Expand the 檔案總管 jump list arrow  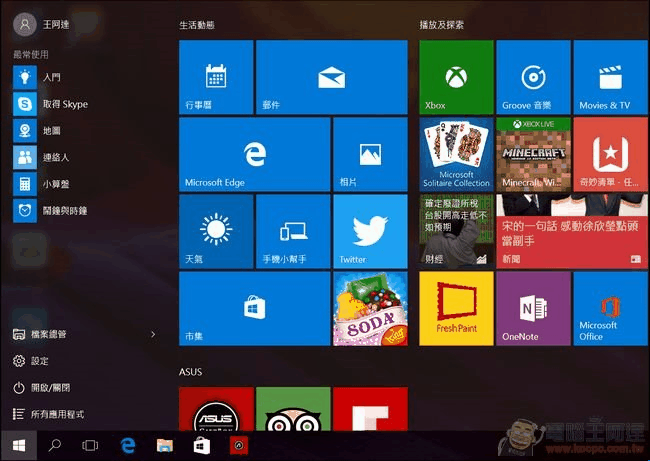pos(153,334)
